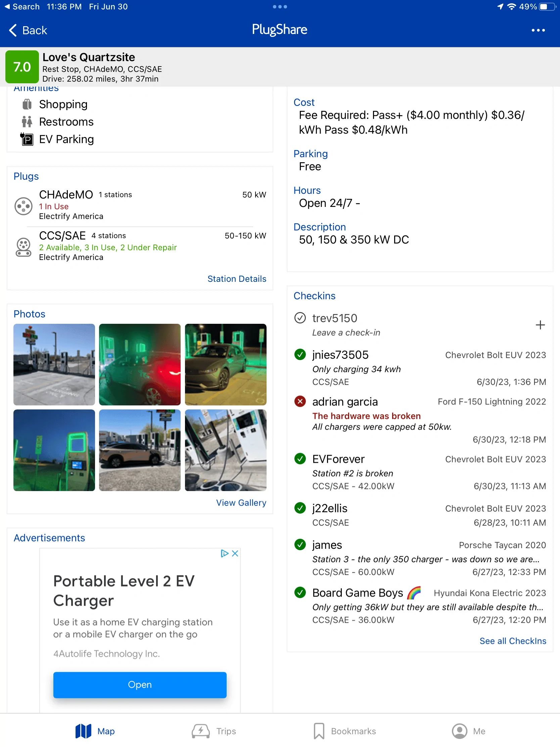Expand Board Game Boys' truncated comment
Viewport: 560px width, 747px height.
[x=427, y=607]
